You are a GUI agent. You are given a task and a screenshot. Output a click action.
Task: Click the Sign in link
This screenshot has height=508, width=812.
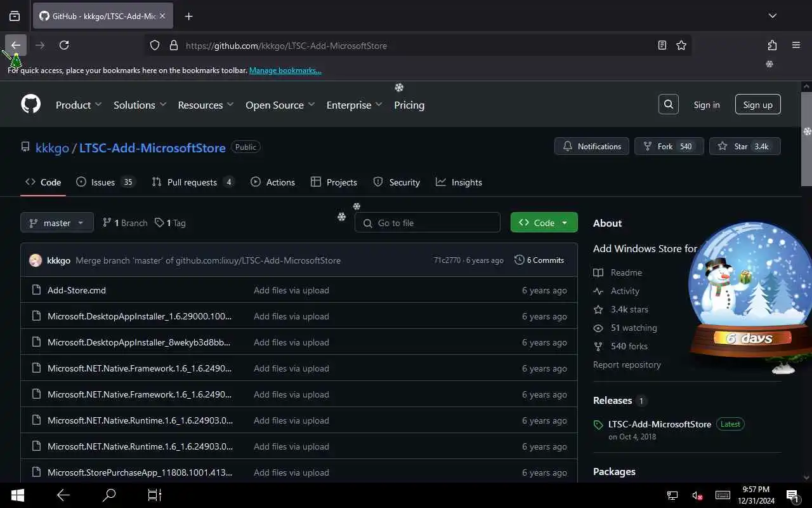(707, 105)
